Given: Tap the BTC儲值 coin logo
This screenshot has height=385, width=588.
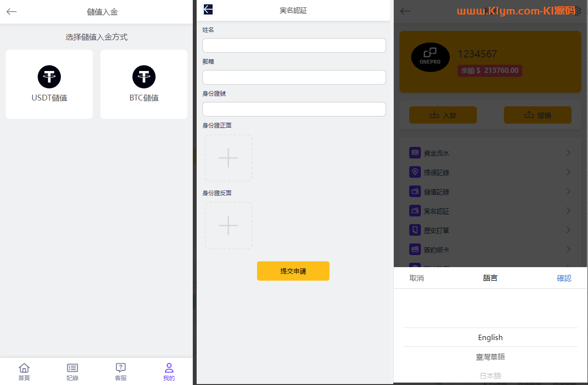Looking at the screenshot, I should tap(144, 77).
